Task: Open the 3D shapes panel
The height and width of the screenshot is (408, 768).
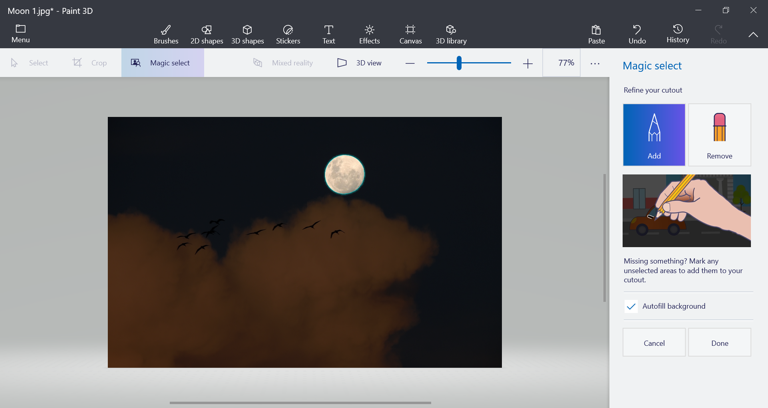Action: click(247, 34)
